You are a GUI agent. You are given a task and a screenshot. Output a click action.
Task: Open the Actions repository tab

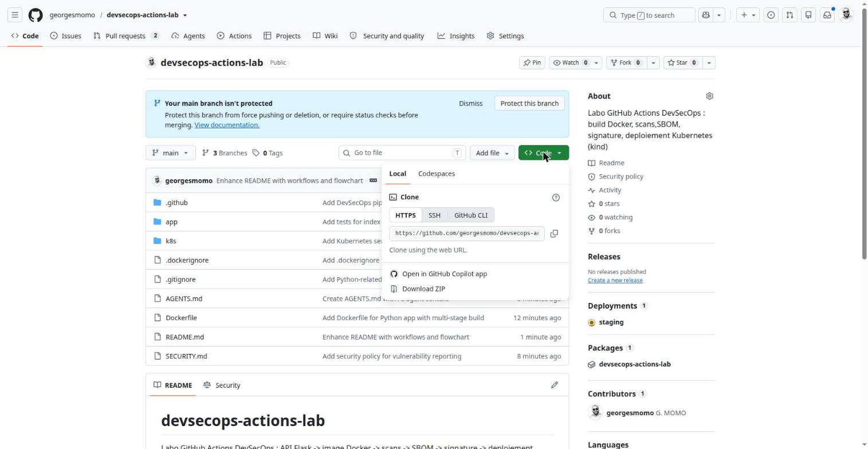click(x=234, y=36)
